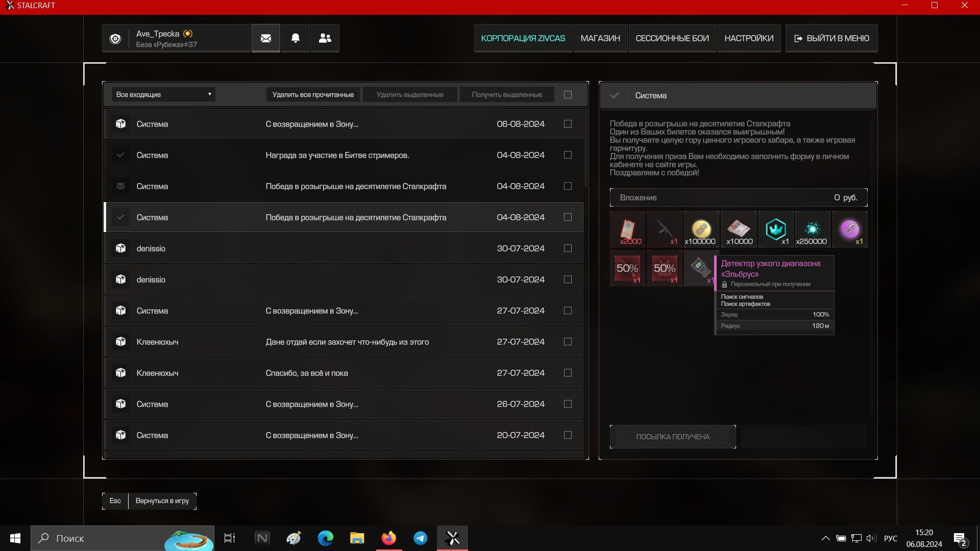The width and height of the screenshot is (980, 551).
Task: Select the Elbrus detector attachment icon
Action: pos(699,268)
